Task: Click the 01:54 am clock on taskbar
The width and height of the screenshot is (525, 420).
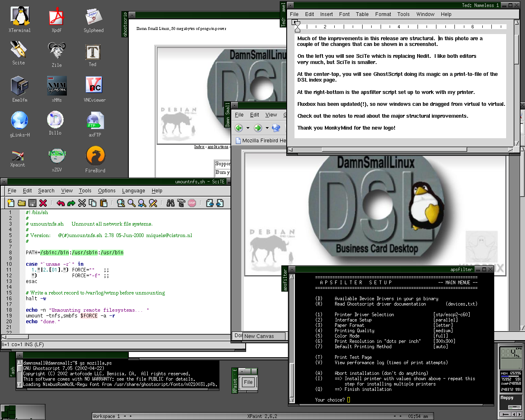Action: (418, 416)
